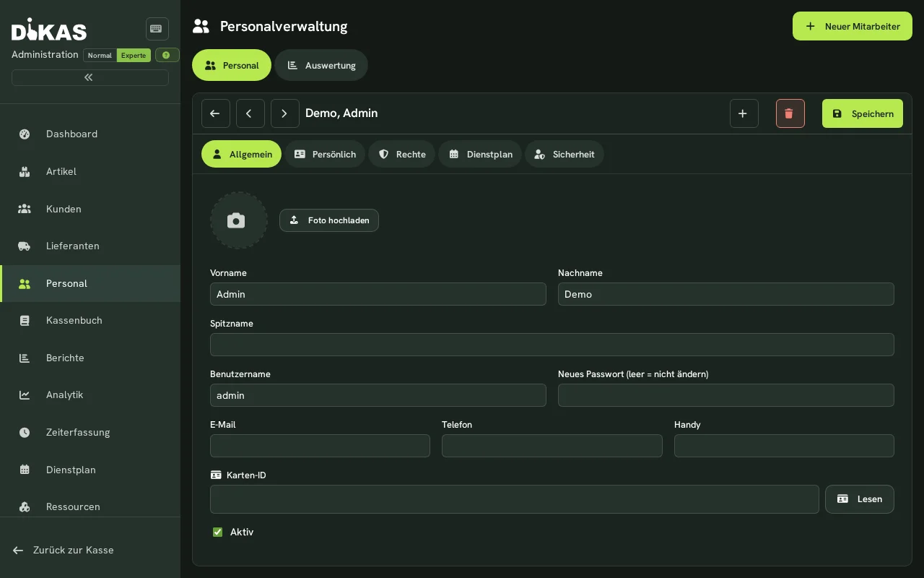Go back via Zurück zur Kasse
This screenshot has width=924, height=578.
90,550
